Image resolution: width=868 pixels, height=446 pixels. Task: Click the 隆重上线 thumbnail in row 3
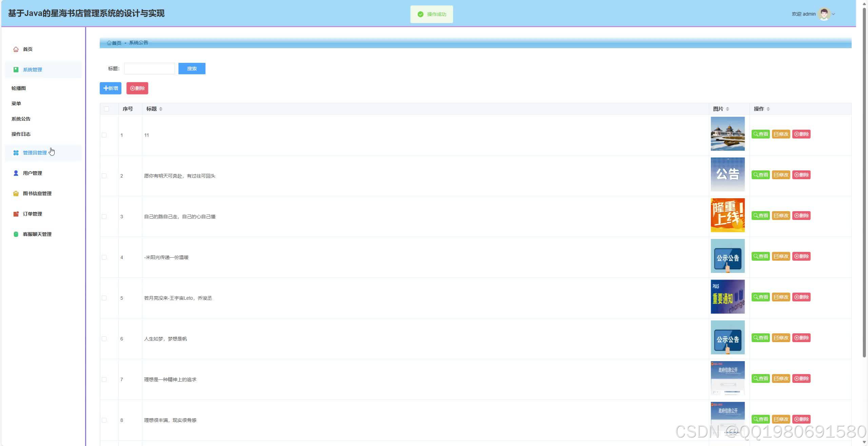727,215
